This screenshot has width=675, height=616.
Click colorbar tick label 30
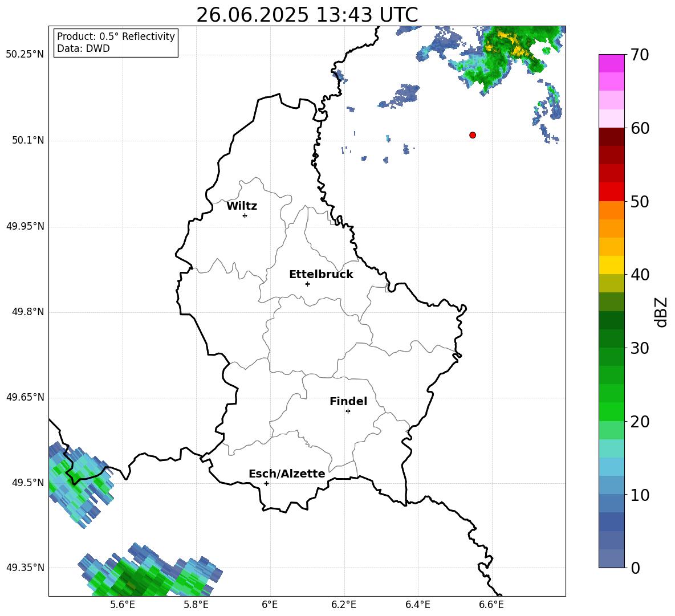(640, 348)
